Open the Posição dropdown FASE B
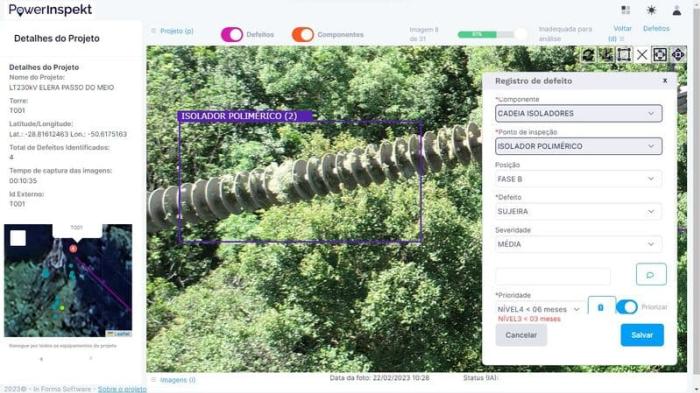Image resolution: width=700 pixels, height=393 pixels. pos(578,179)
